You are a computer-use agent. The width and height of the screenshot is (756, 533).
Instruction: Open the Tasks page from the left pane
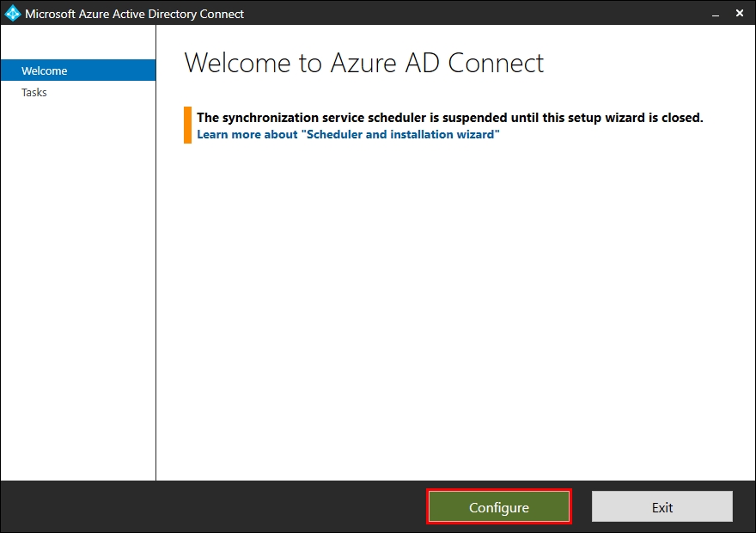coord(34,92)
